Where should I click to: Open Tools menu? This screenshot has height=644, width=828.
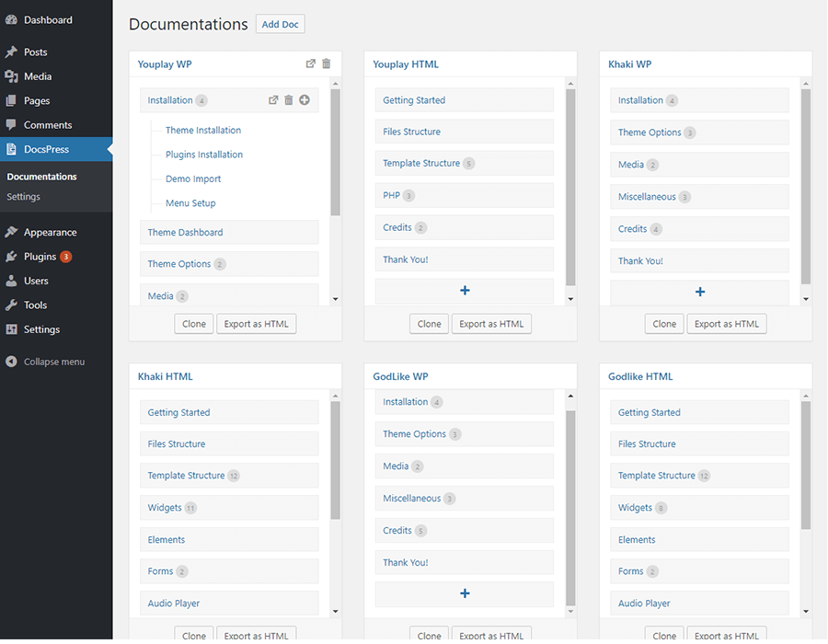tap(35, 305)
